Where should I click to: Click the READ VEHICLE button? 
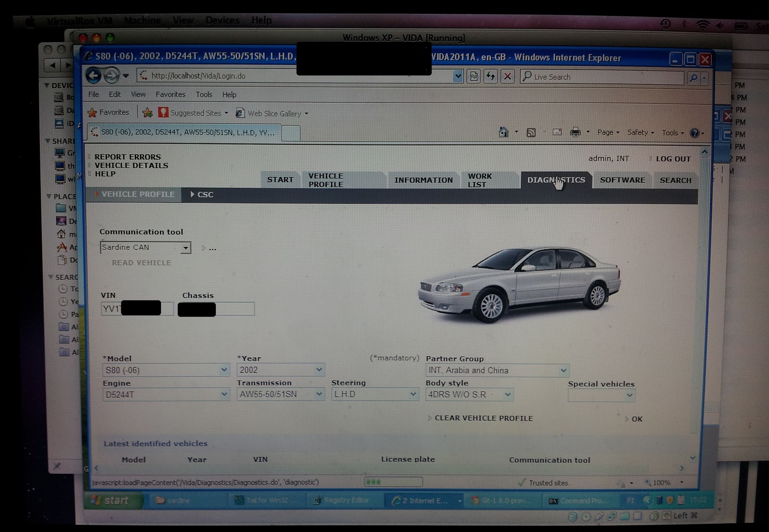[141, 263]
